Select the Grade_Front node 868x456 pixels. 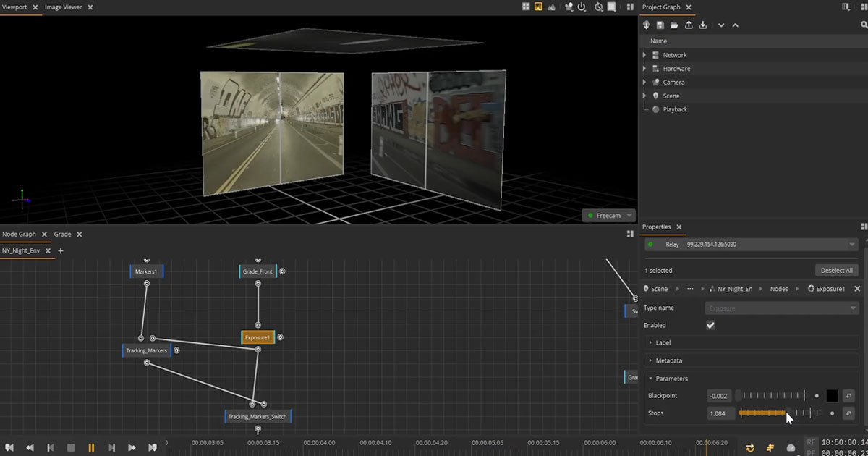tap(258, 271)
